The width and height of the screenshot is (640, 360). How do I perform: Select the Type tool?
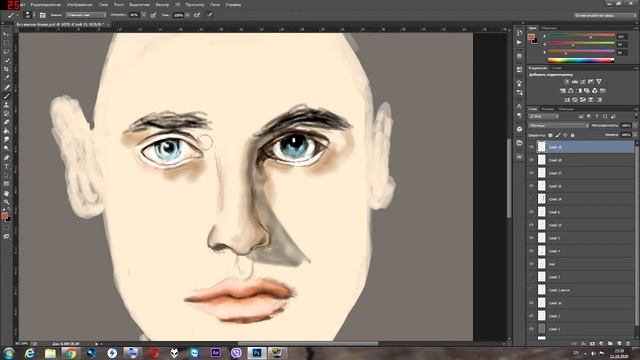6,167
